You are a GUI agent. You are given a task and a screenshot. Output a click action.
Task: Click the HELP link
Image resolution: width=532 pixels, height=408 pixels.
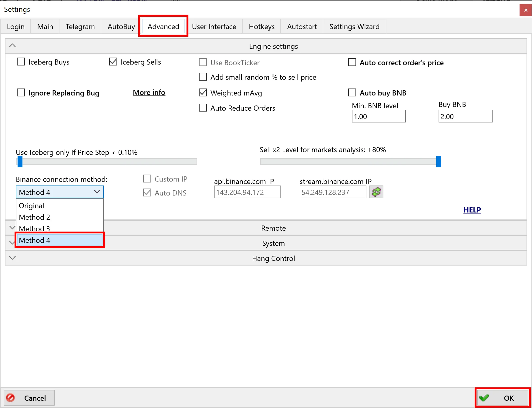pyautogui.click(x=472, y=210)
